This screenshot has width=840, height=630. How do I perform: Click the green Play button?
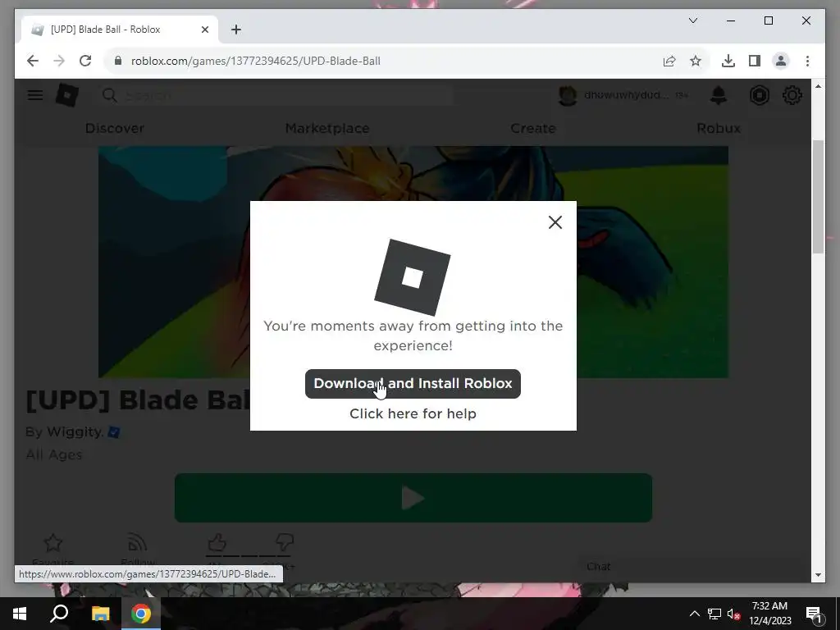[413, 498]
